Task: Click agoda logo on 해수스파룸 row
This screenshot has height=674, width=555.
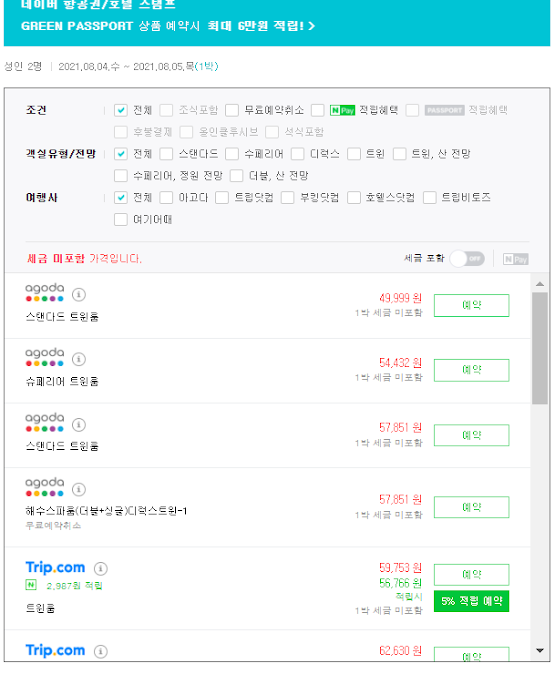Action: (45, 487)
